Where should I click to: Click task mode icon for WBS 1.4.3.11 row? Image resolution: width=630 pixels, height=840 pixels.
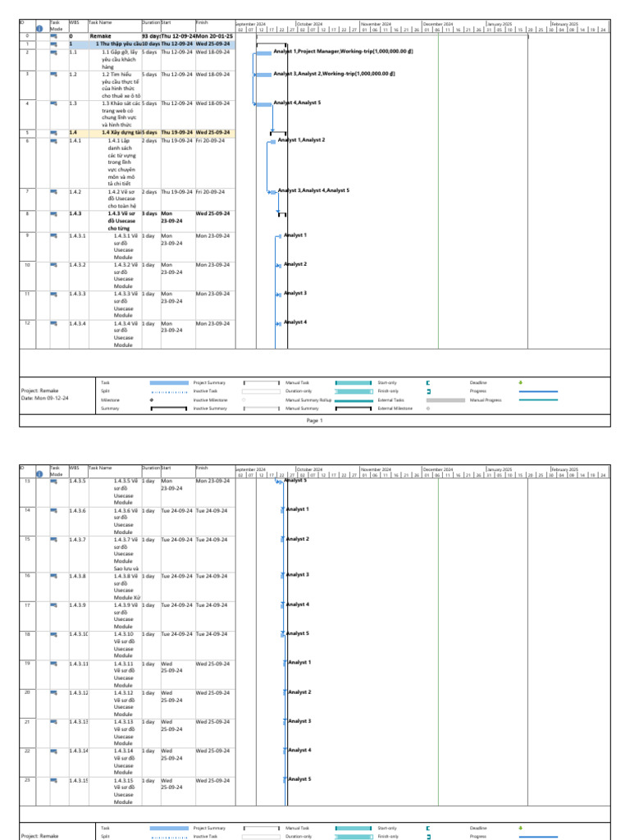point(54,664)
